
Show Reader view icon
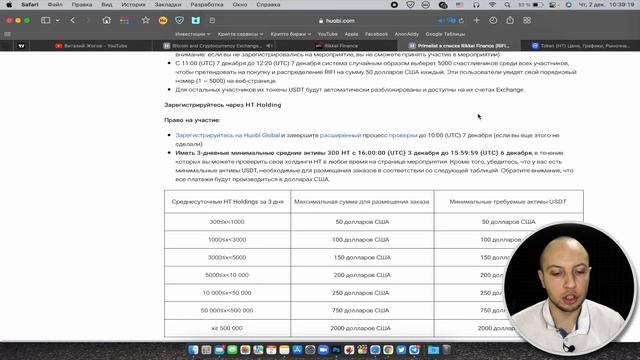tap(212, 20)
